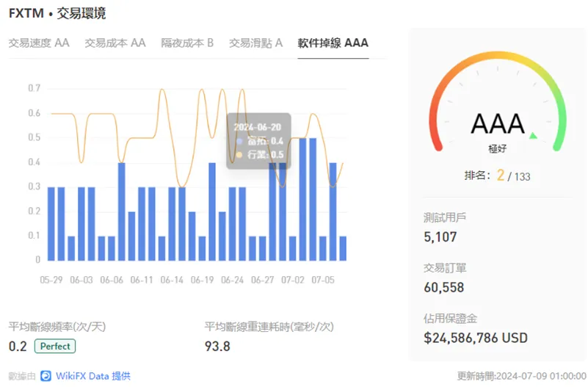Open the WikiFX Data 提供 link
The image size is (588, 387).
point(93,376)
